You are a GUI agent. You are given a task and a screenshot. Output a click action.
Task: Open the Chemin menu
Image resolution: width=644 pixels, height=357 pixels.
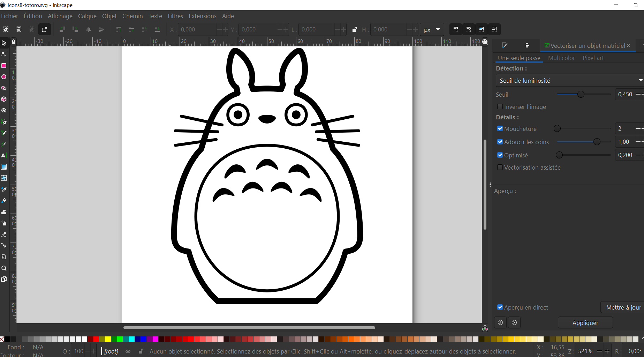[x=132, y=16]
